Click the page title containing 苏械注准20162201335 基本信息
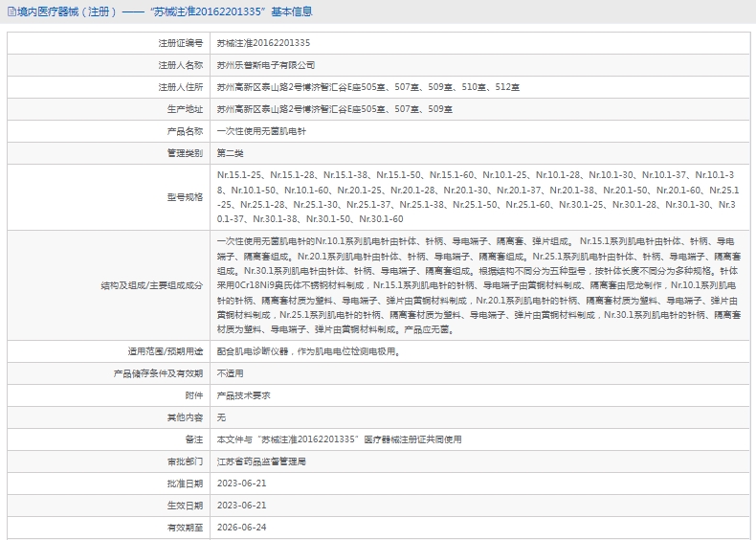756x540 pixels. coord(164,12)
